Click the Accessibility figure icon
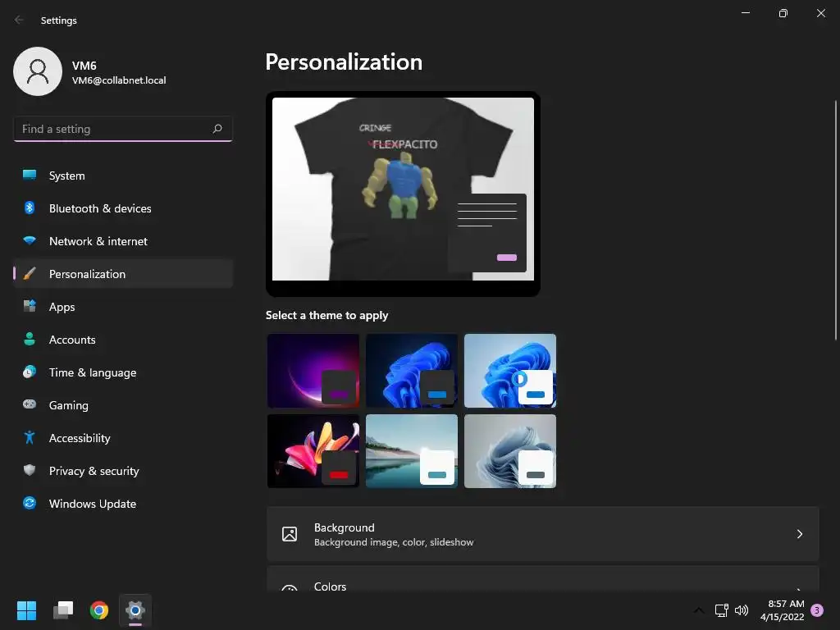 30,438
